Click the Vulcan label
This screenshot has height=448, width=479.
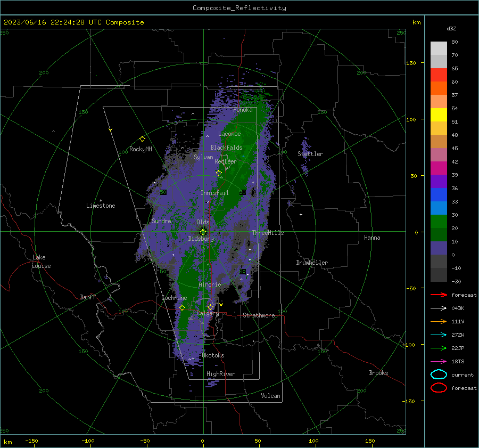[271, 396]
